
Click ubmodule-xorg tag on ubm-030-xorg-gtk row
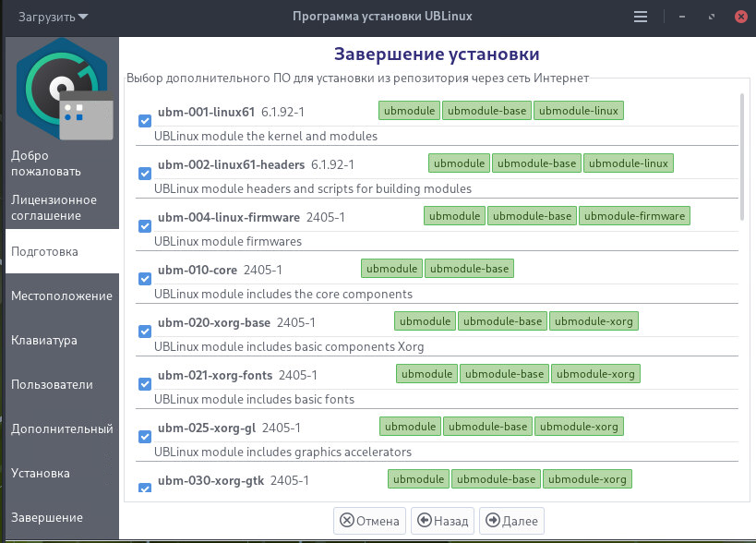[587, 478]
